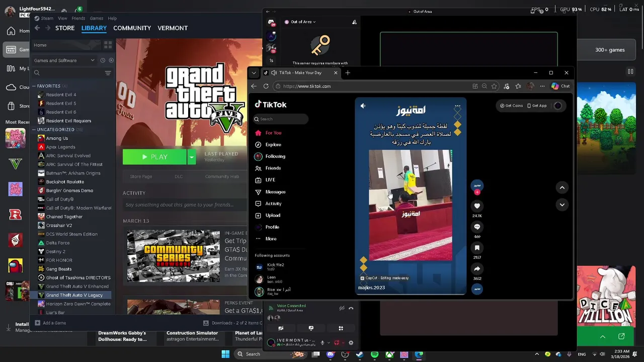This screenshot has height=362, width=644.
Task: Mute Discord microphone
Action: [323, 343]
